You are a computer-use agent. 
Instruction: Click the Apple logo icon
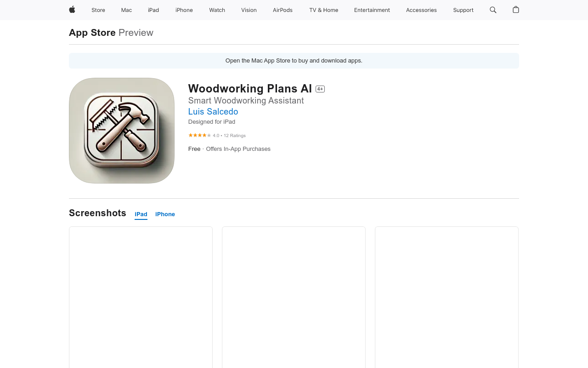point(72,10)
